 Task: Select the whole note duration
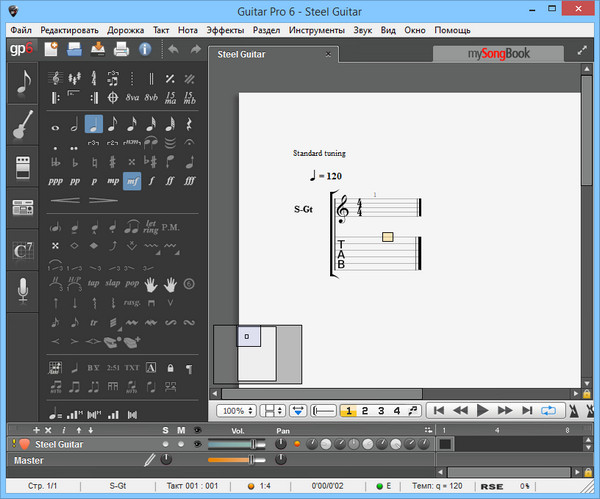[56, 125]
